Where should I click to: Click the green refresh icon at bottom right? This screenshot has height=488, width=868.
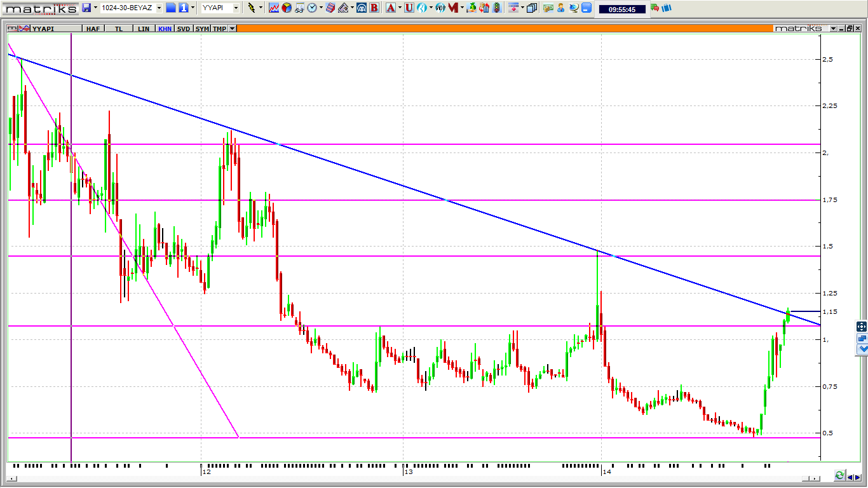(839, 475)
